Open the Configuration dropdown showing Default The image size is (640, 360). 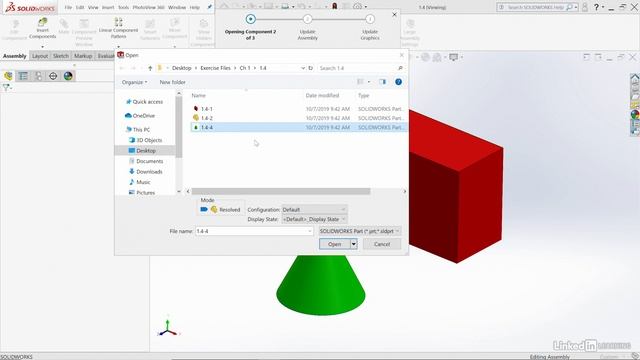click(314, 209)
